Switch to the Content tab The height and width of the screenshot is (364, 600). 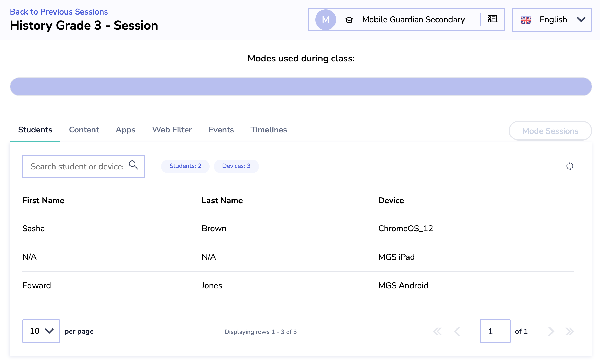pyautogui.click(x=84, y=130)
